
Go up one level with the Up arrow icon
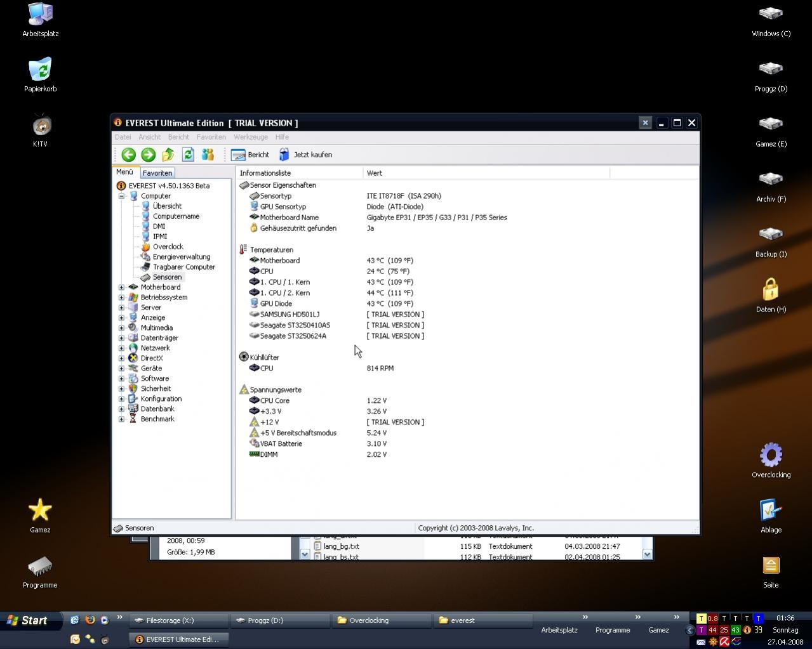[x=168, y=154]
